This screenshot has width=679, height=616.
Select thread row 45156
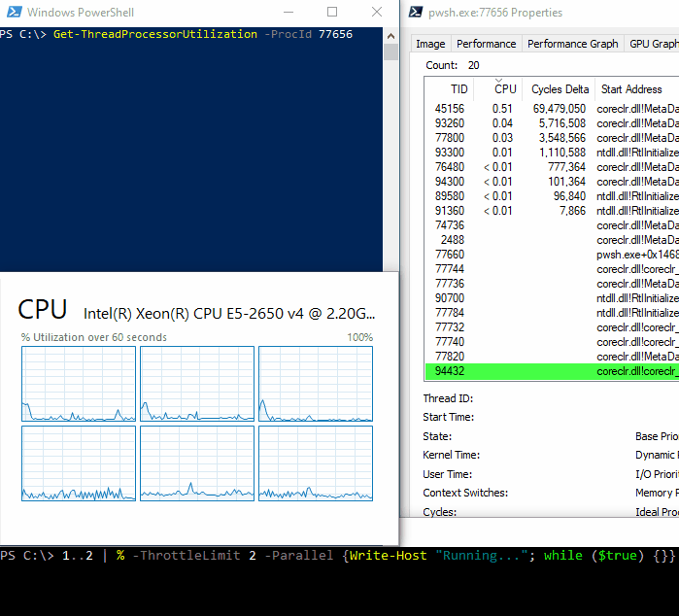(552, 109)
